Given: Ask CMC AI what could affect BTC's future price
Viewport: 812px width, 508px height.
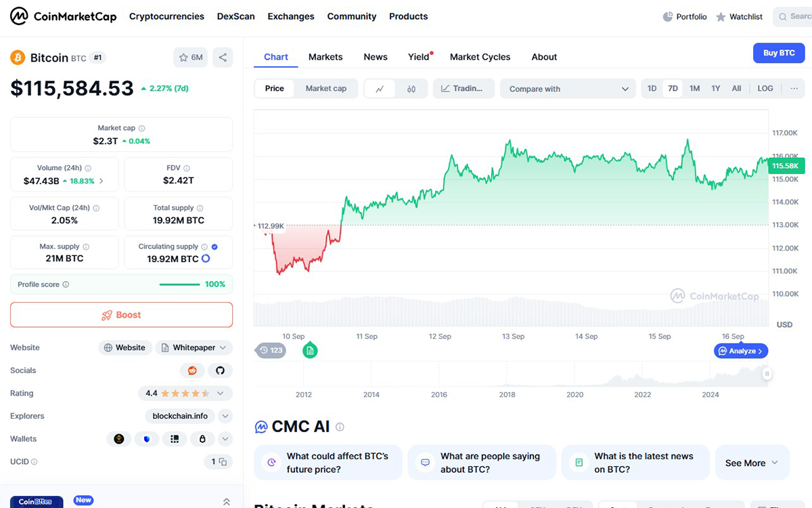Looking at the screenshot, I should 328,462.
